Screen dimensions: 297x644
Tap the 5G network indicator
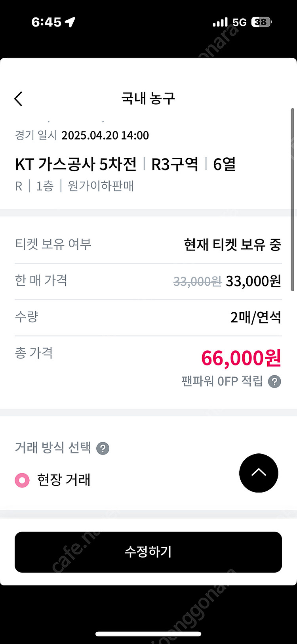click(240, 22)
